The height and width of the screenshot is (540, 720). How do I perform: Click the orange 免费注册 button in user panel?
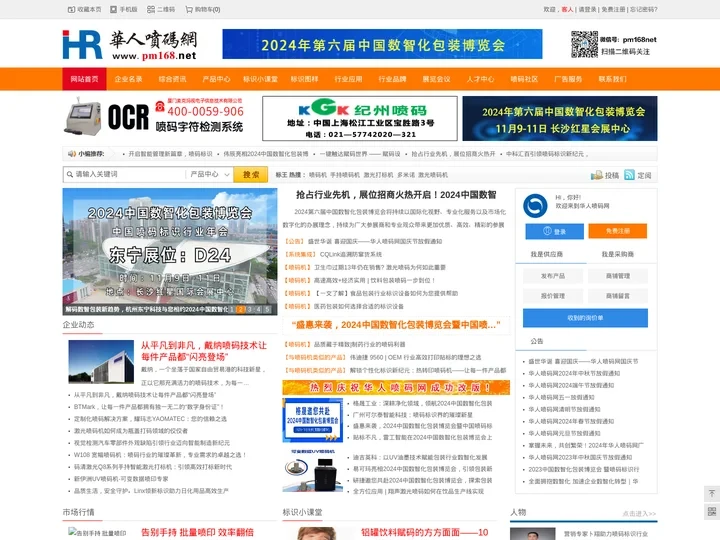coord(618,231)
